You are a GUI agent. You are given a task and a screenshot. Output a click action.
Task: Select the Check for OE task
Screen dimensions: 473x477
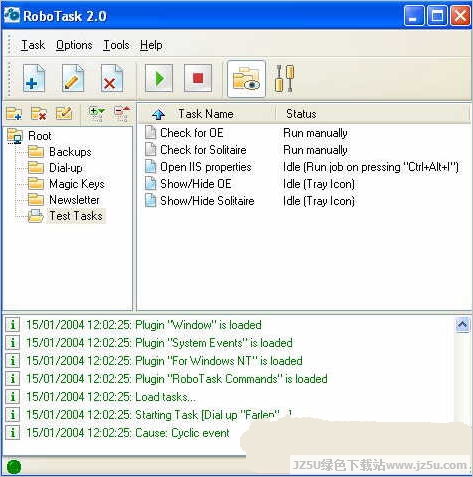coord(192,133)
